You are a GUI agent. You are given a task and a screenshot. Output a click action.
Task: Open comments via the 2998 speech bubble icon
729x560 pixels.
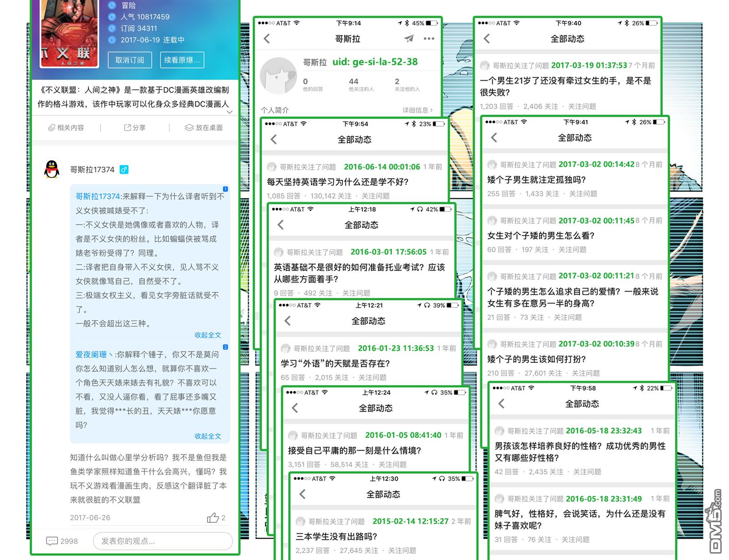(52, 541)
